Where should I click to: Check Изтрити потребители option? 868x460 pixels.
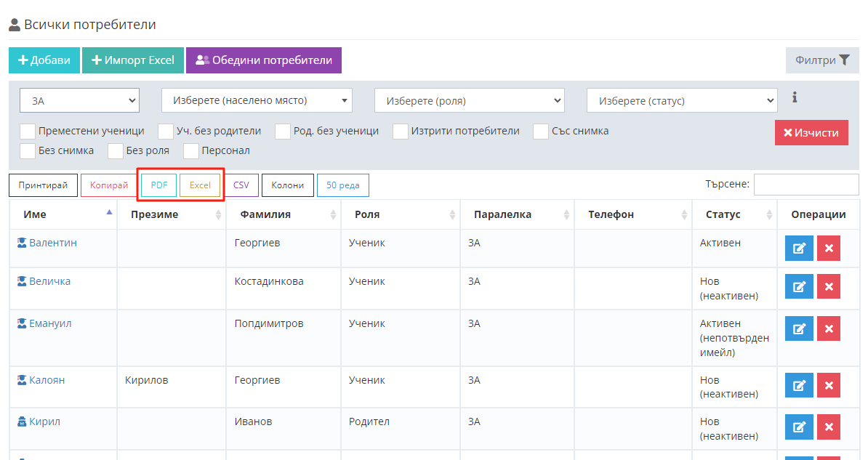(x=401, y=132)
